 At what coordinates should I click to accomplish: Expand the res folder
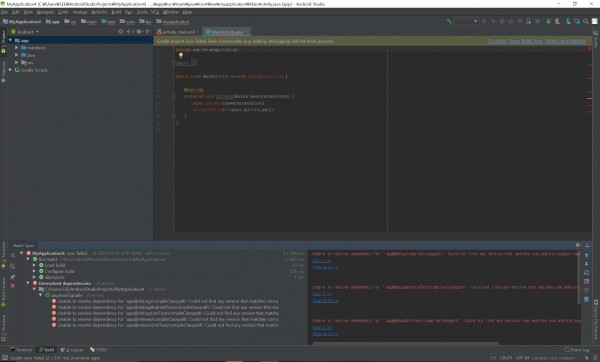coord(16,62)
